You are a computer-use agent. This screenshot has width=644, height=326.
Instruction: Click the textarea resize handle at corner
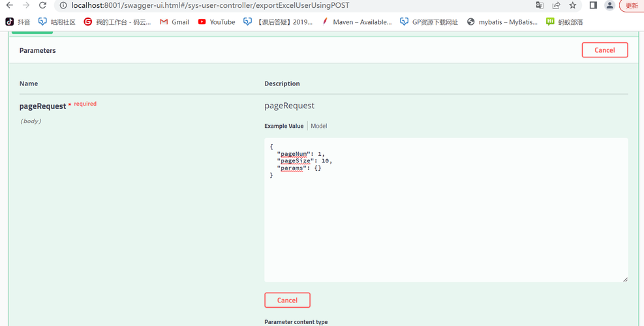click(625, 279)
